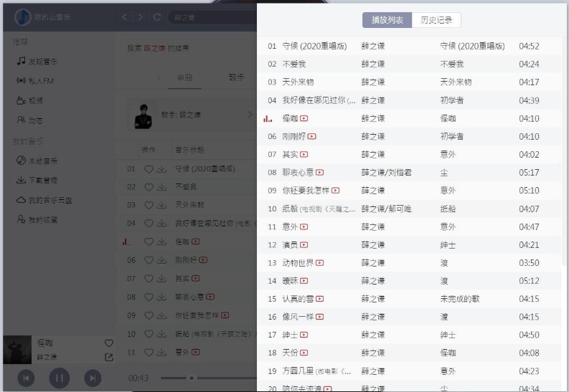Open MV icon next to 刚刚好 in playlist
Screen dimensions: 569x392
(x=311, y=137)
